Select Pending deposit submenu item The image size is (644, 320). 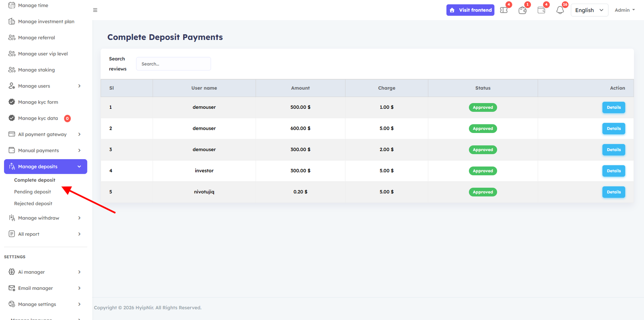[33, 192]
